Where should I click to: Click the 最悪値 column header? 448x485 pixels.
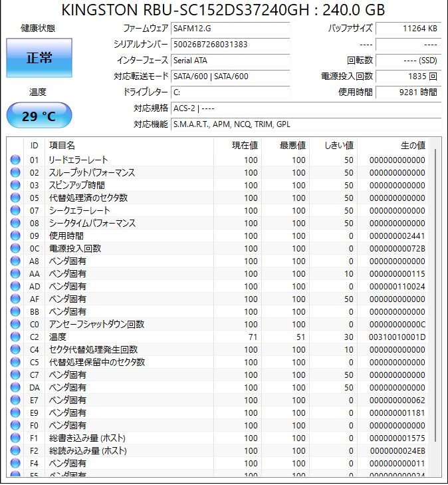[x=285, y=146]
